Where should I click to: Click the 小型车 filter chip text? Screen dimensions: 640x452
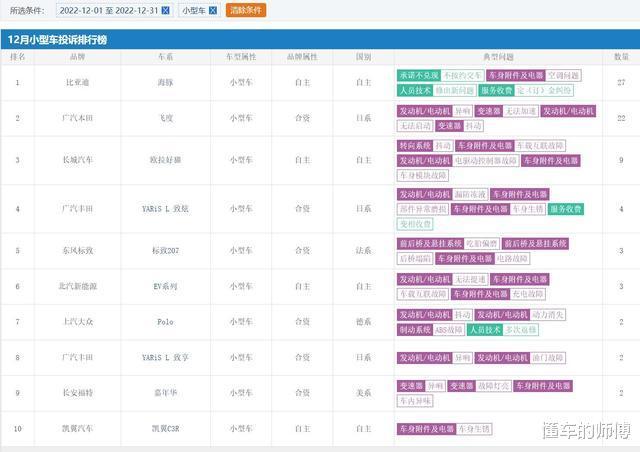[193, 10]
